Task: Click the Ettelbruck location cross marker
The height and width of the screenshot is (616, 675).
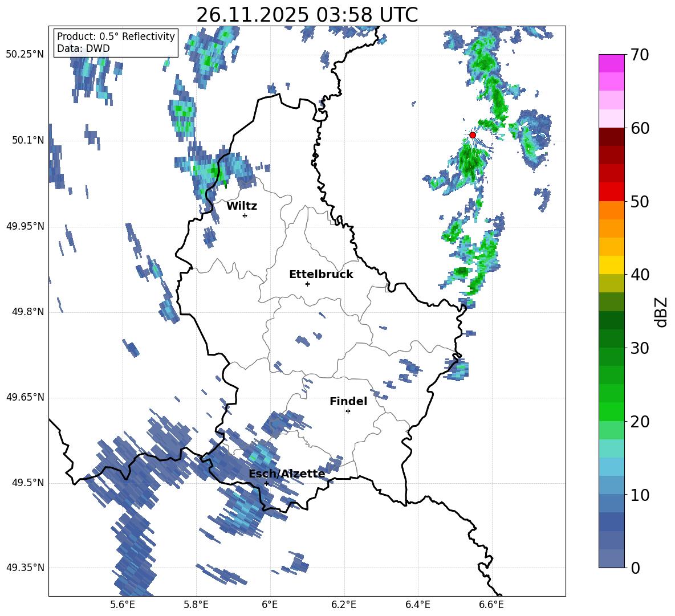Action: (307, 284)
